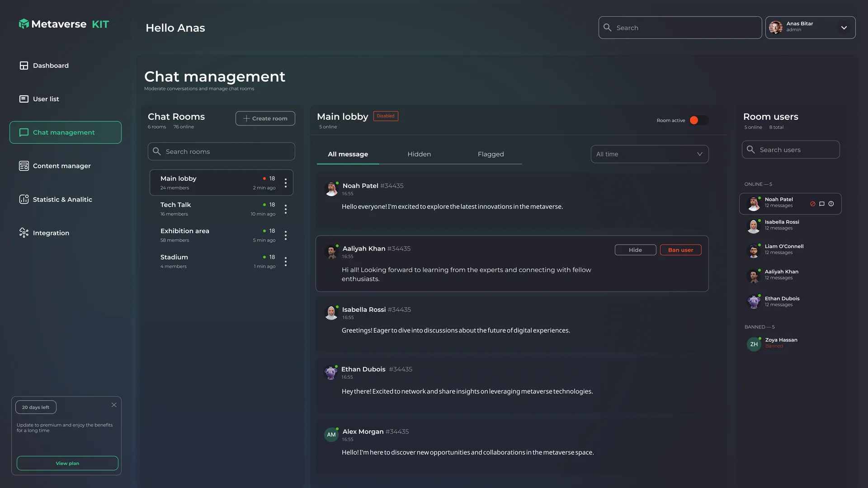Select the Tech Talk room
This screenshot has height=488, width=868.
tap(222, 209)
